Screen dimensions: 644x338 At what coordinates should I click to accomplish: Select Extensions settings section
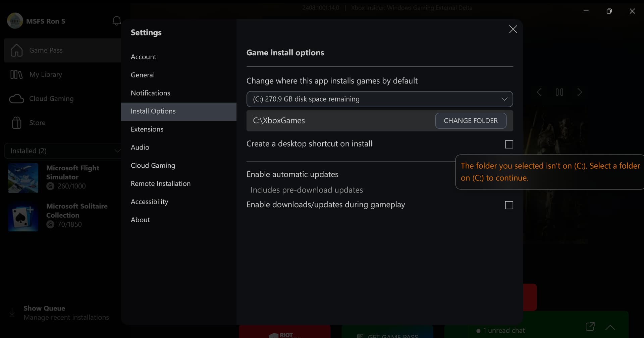178,129
